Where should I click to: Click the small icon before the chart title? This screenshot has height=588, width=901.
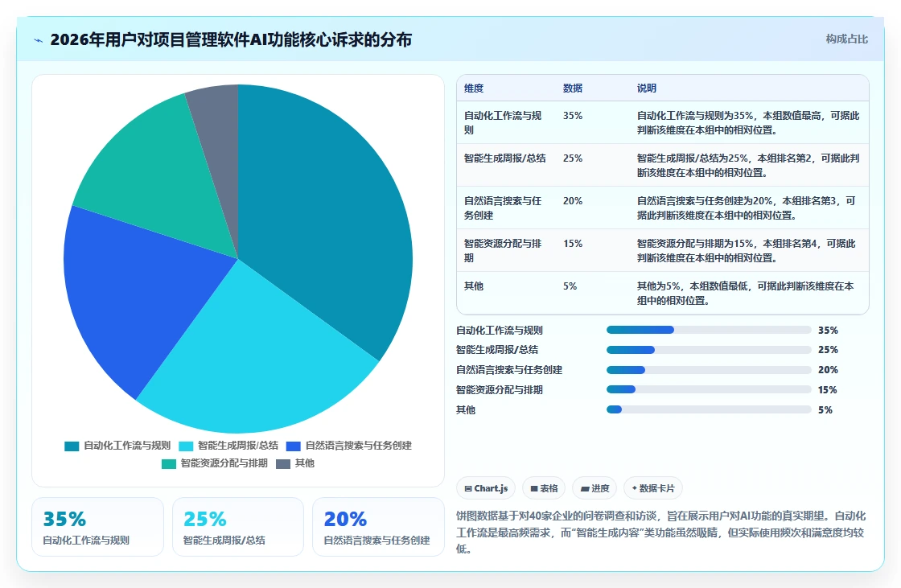click(x=39, y=40)
